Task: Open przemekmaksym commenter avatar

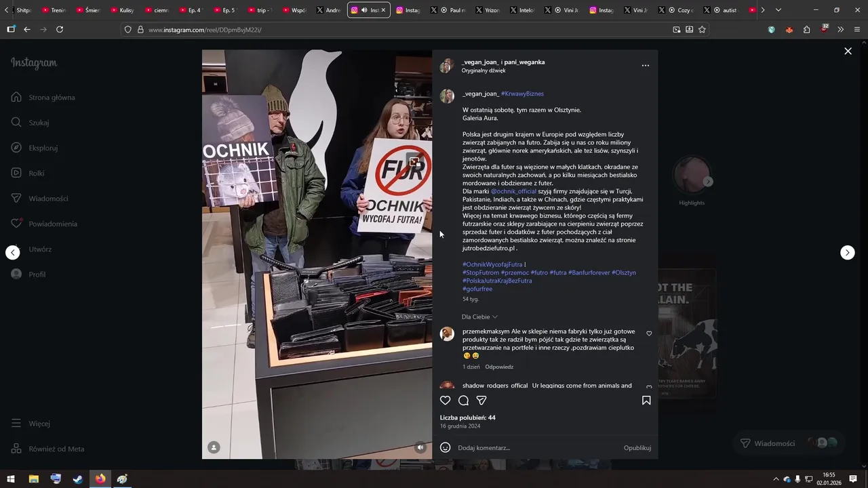Action: tap(447, 334)
